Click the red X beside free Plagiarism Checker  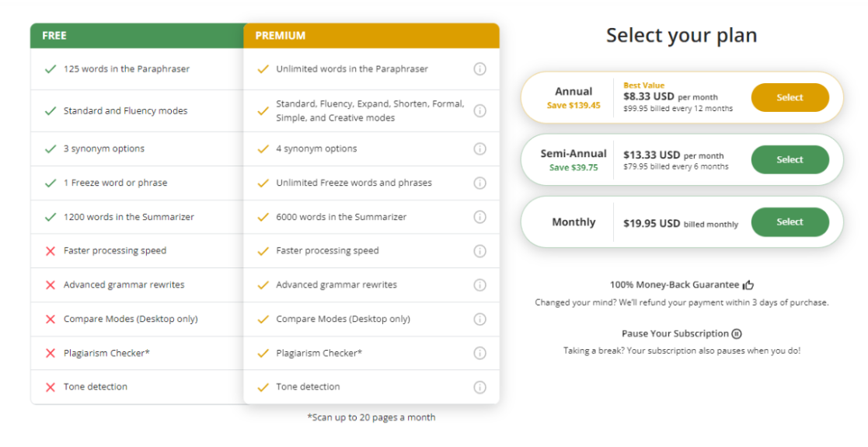(51, 354)
